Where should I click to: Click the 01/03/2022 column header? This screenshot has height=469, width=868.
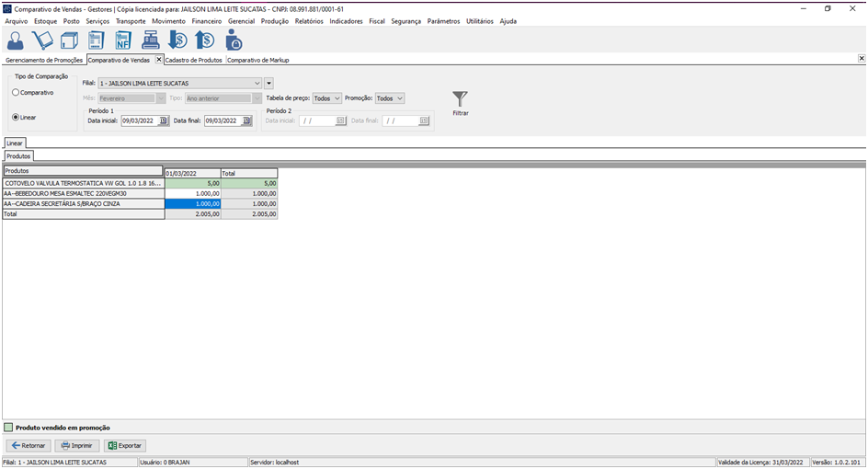[193, 173]
